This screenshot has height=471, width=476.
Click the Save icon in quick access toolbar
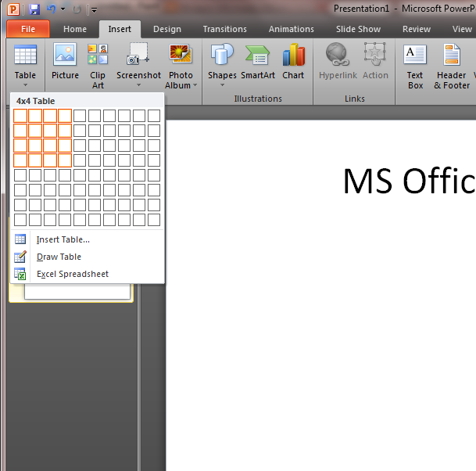(x=34, y=9)
